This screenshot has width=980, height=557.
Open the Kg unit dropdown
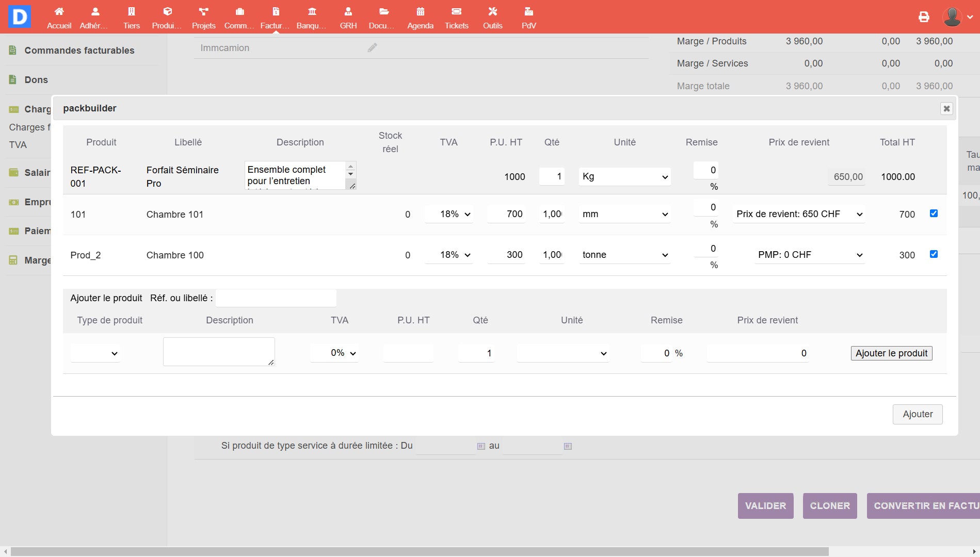pos(624,177)
